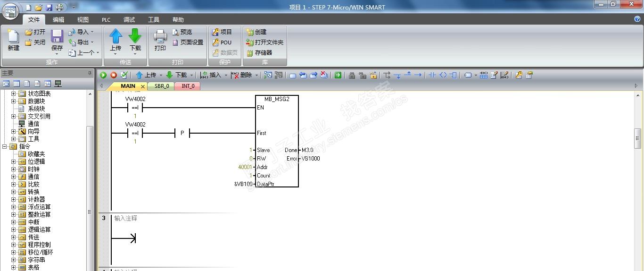Select 系统块 in the project tree
644x271 pixels.
coord(36,109)
